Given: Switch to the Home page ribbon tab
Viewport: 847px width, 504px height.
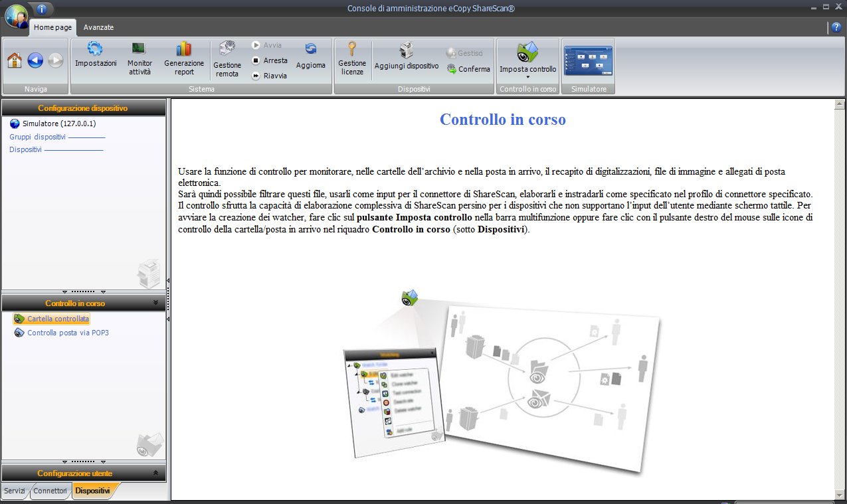Looking at the screenshot, I should (x=53, y=27).
